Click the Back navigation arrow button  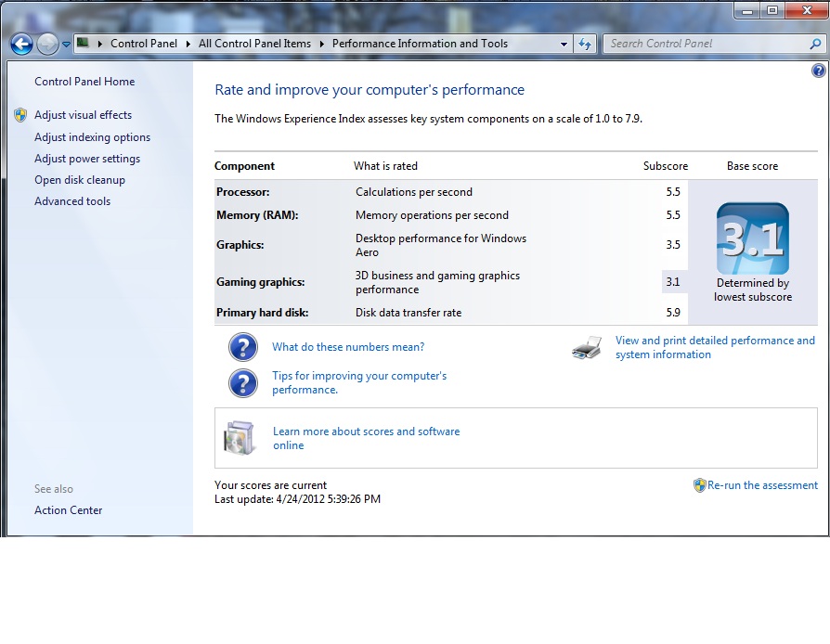21,44
